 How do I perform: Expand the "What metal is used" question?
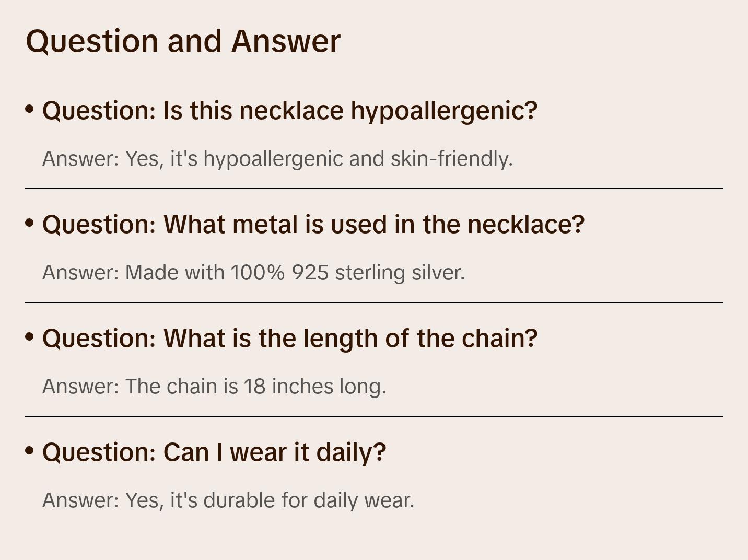[313, 225]
